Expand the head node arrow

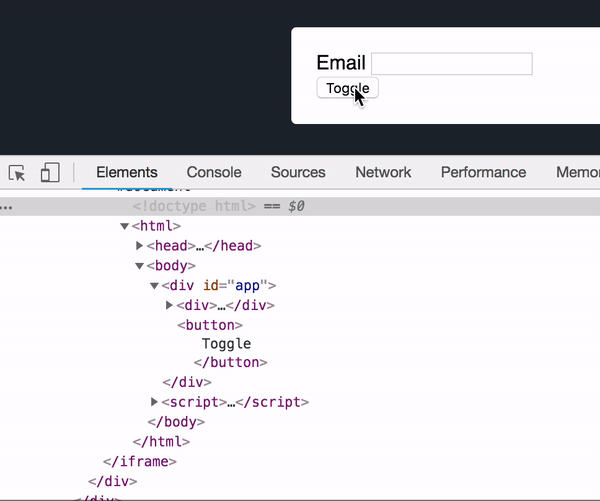(139, 246)
